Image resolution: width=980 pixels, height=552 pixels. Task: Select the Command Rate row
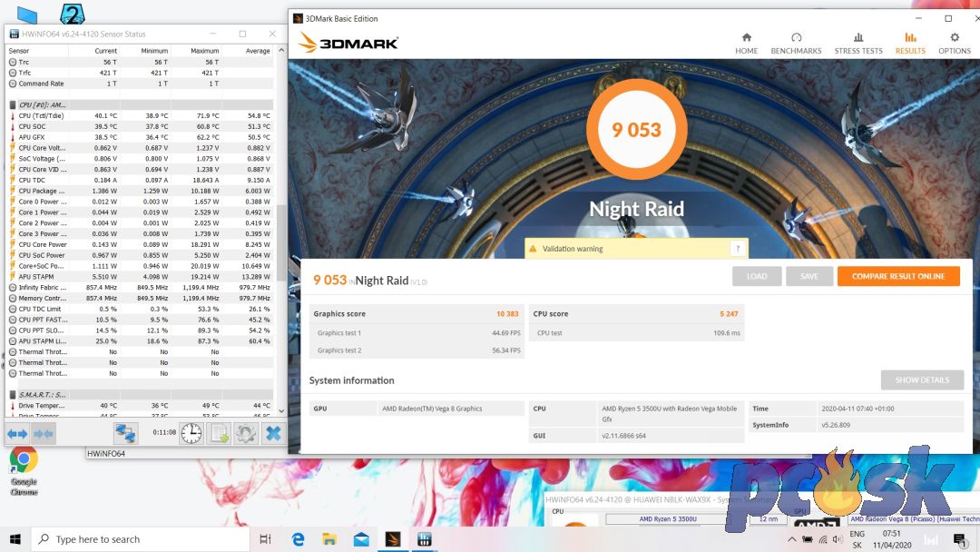140,84
